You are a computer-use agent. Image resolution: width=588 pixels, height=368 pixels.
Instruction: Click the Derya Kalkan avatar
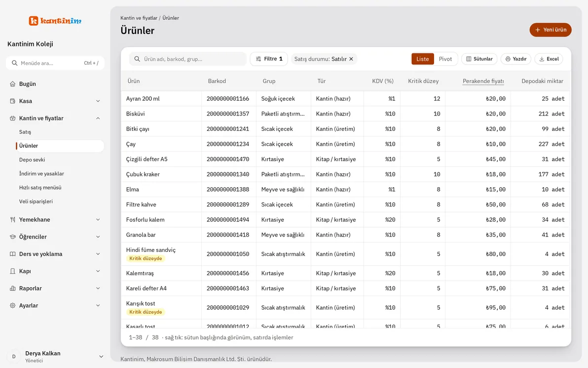[x=14, y=357]
